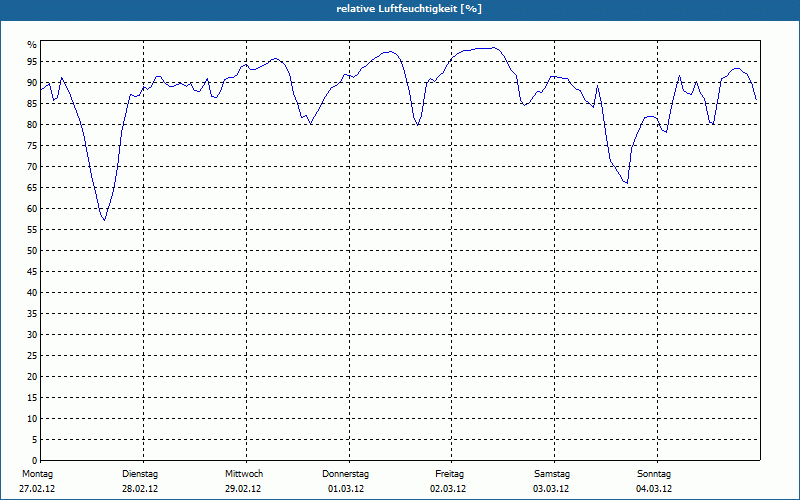The width and height of the screenshot is (800, 500).
Task: Select the 'Freitag' day label
Action: [x=449, y=474]
